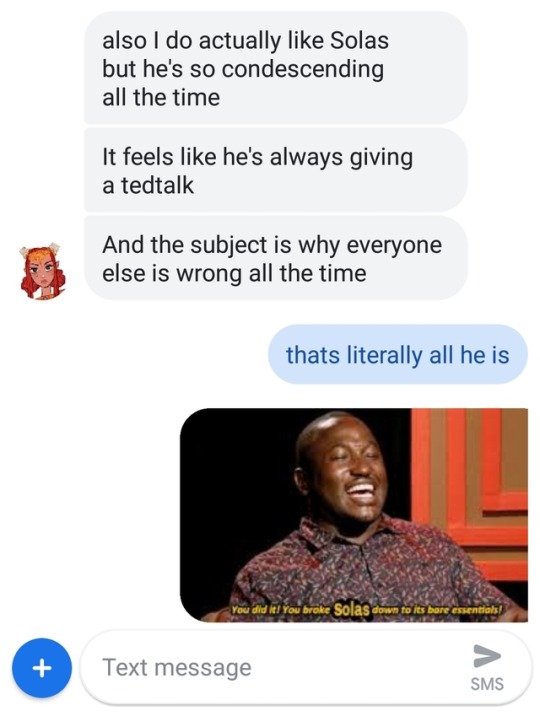
Task: Open the laughing man GIF attachment
Action: click(x=354, y=515)
